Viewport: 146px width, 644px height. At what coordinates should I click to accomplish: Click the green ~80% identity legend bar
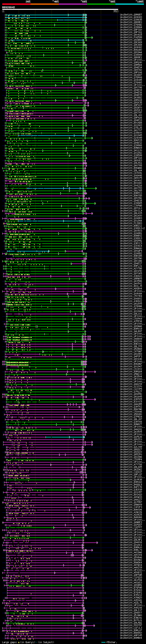coord(101,4)
